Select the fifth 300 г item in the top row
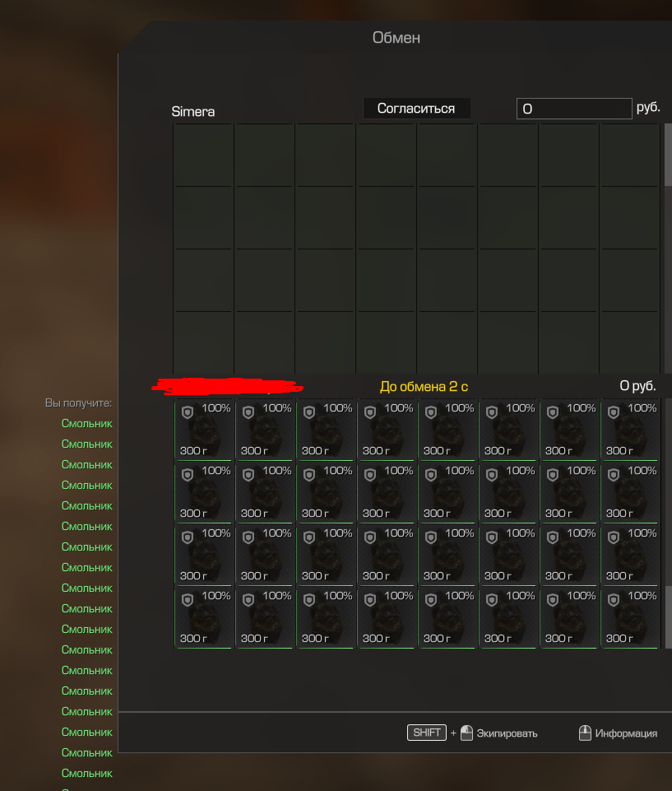 447,430
